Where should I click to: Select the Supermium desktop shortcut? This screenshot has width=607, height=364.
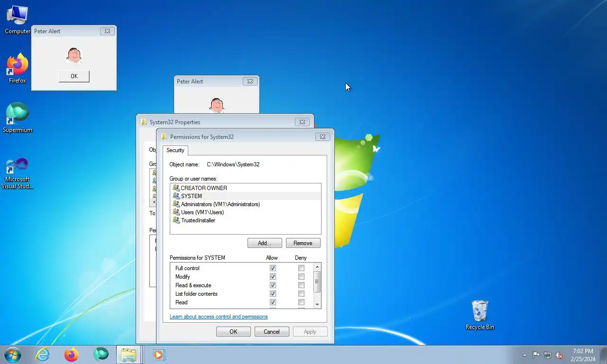[17, 118]
